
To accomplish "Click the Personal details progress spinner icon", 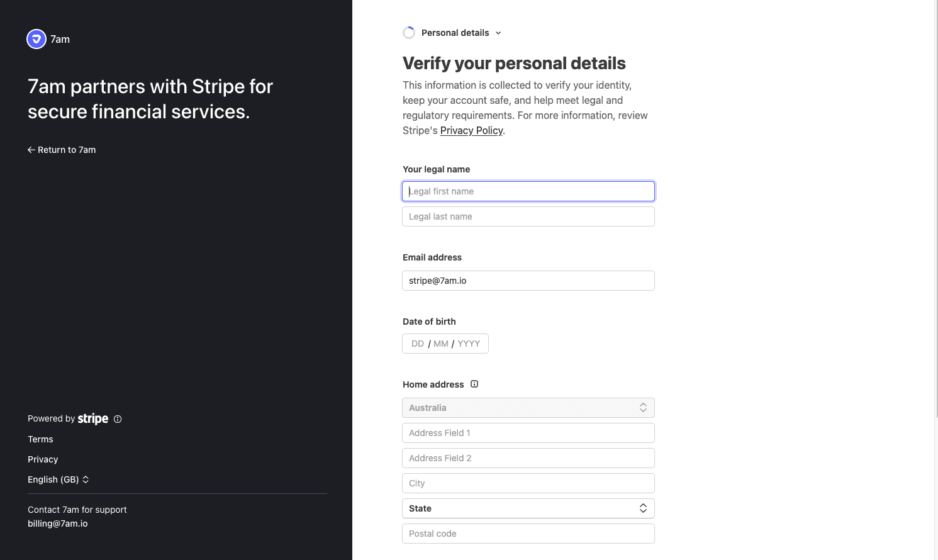I will point(409,33).
